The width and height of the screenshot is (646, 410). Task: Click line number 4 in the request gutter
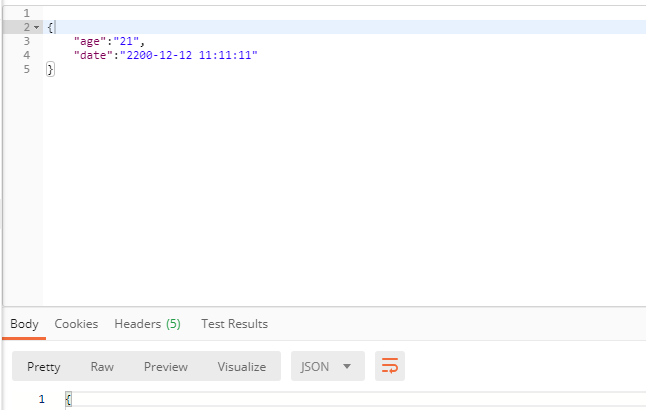tap(25, 55)
